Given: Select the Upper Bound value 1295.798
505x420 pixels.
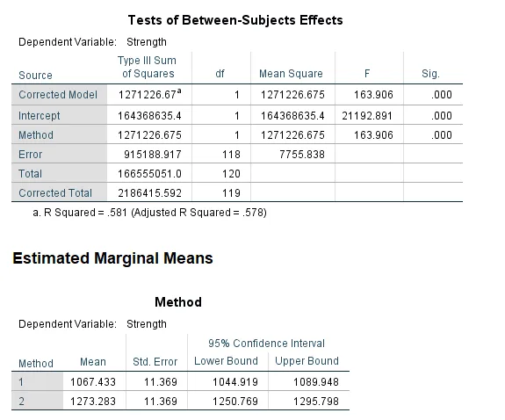Looking at the screenshot, I should tap(315, 402).
